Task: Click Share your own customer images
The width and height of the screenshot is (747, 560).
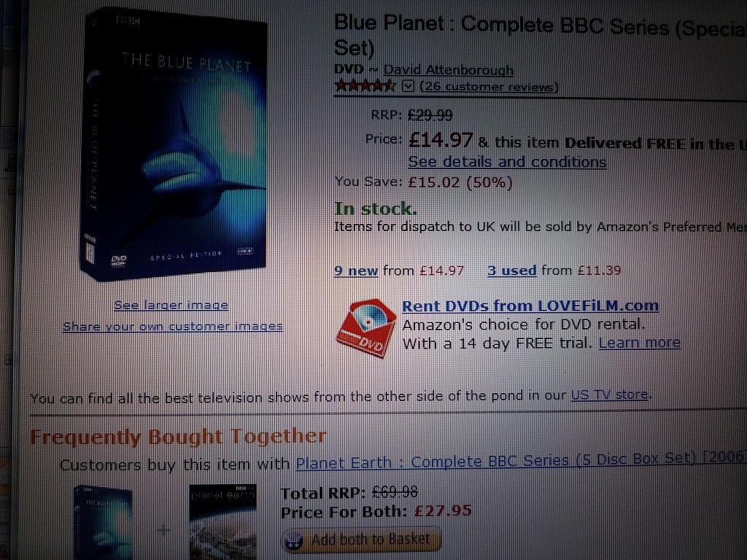Action: click(x=173, y=326)
